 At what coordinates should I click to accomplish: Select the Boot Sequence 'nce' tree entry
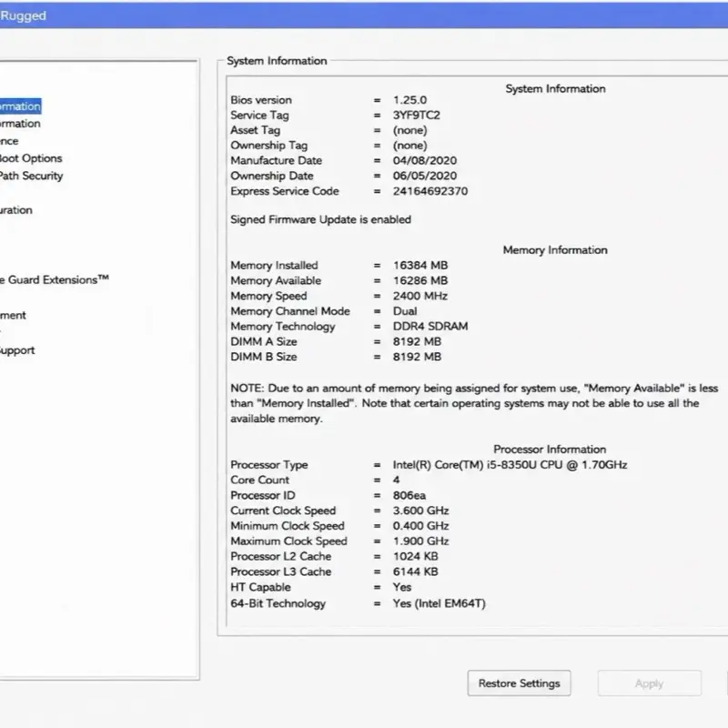coord(9,141)
